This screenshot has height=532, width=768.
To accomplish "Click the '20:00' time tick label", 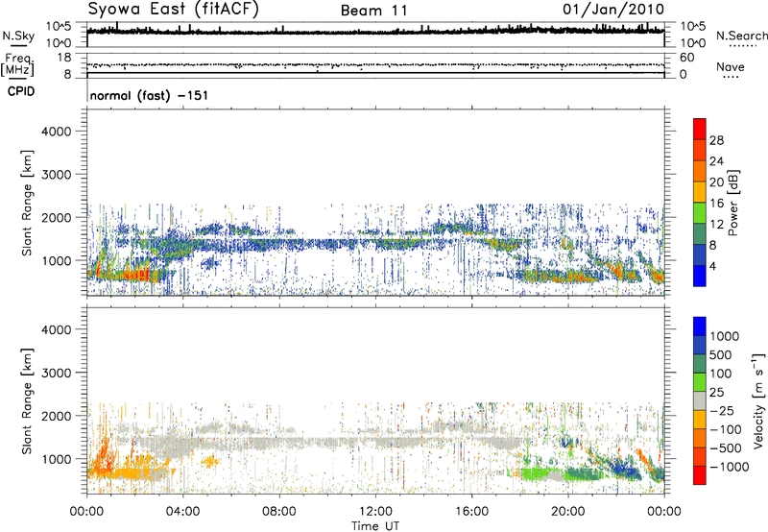I will (568, 512).
